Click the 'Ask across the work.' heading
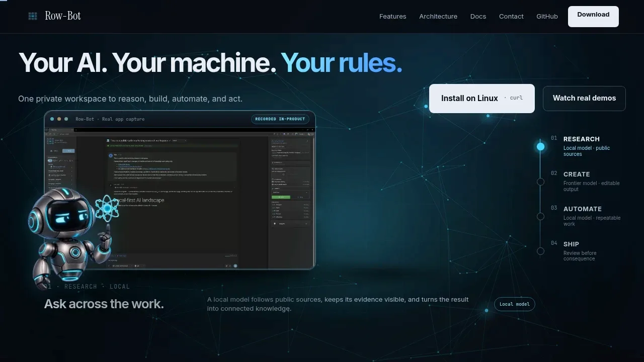Screen dimensions: 644x362 pos(104,304)
